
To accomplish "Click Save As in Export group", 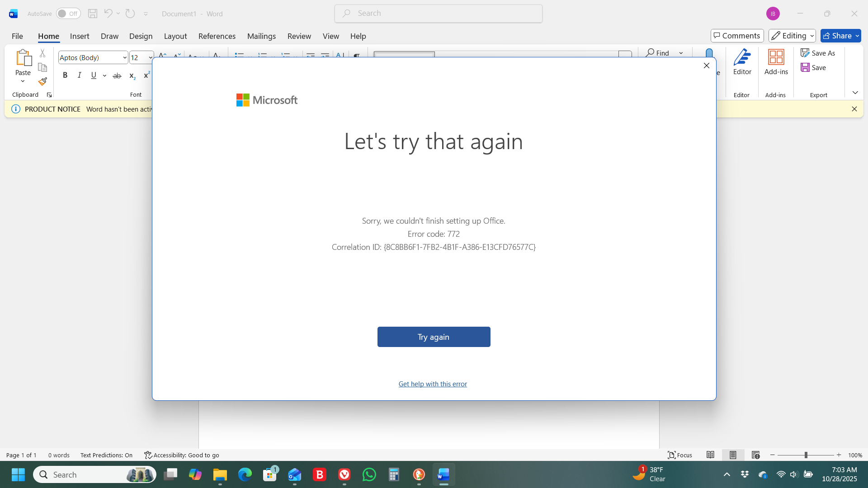I will (x=818, y=53).
